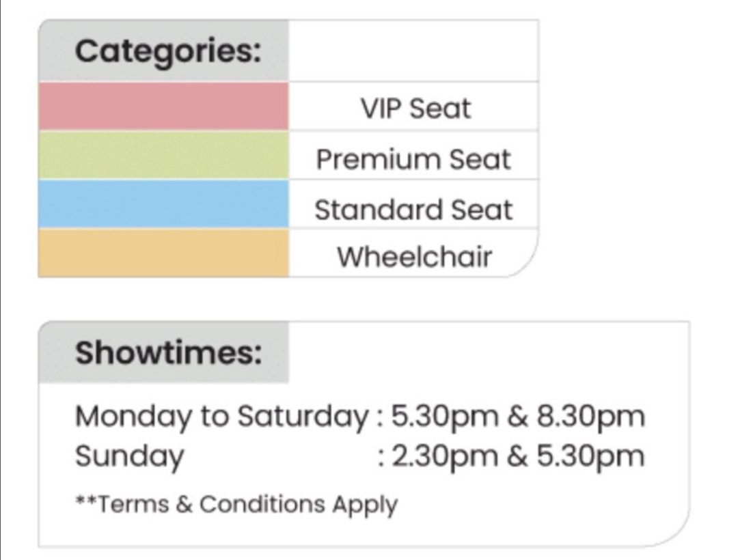Pick the blue Standard Seat color swatch

tap(164, 204)
